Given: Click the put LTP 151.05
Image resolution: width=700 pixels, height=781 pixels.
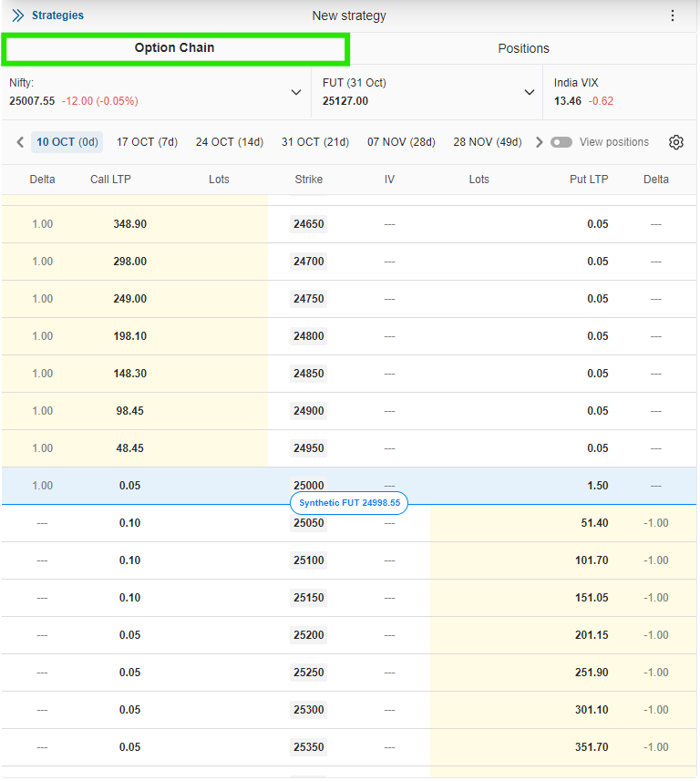Looking at the screenshot, I should 592,598.
